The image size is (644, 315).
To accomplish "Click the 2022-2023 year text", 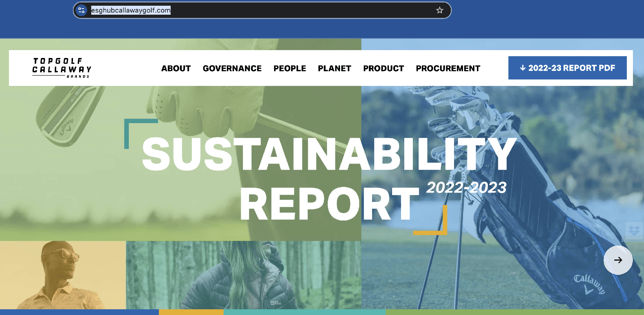I will click(467, 188).
